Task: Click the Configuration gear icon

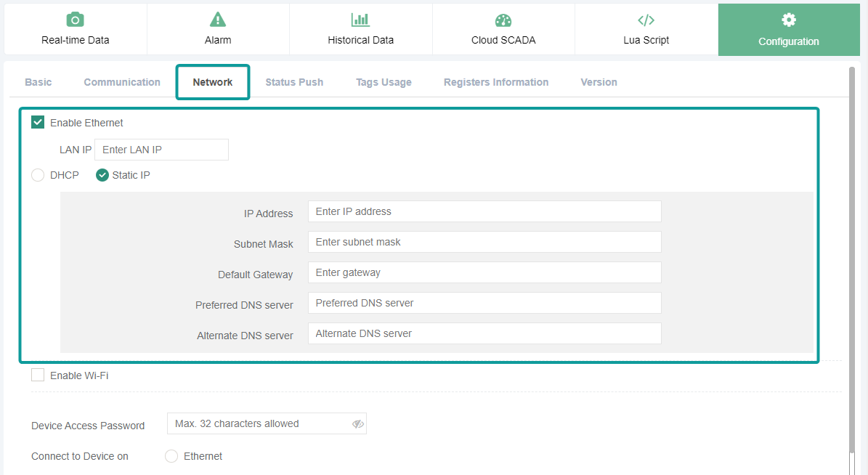Action: coord(788,20)
